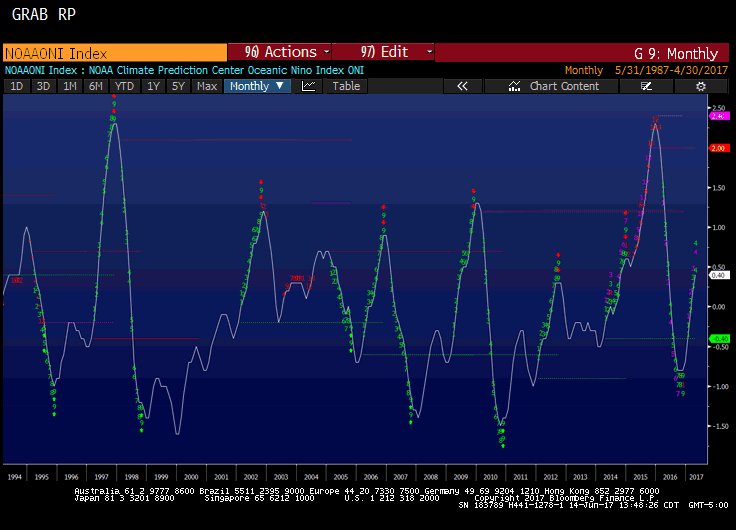Select the 6M time range

96,86
